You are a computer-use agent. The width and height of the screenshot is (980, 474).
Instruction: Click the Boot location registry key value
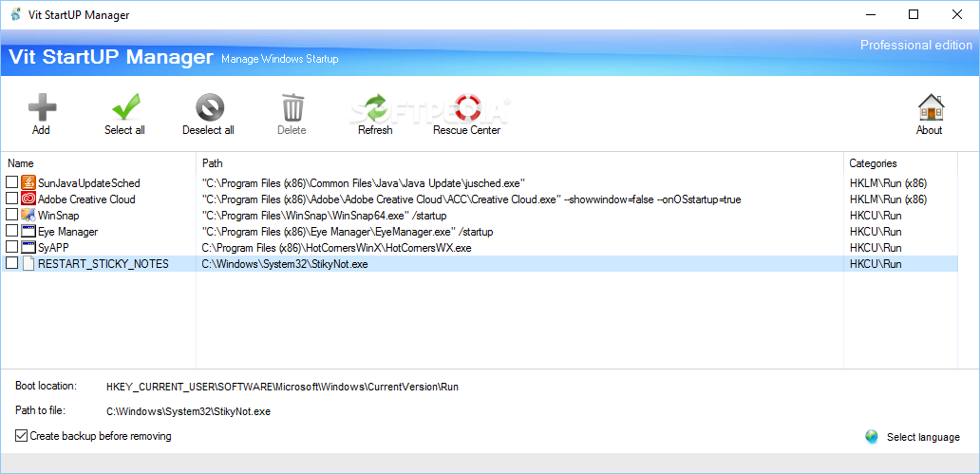click(282, 387)
